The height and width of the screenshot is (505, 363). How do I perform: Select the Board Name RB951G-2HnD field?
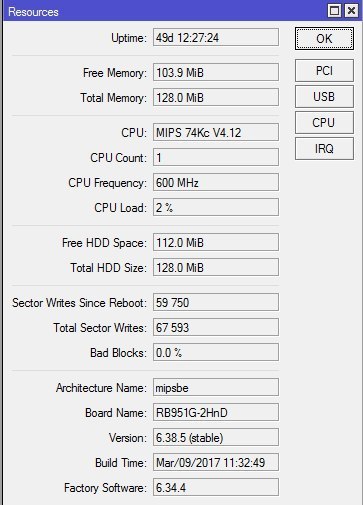216,412
